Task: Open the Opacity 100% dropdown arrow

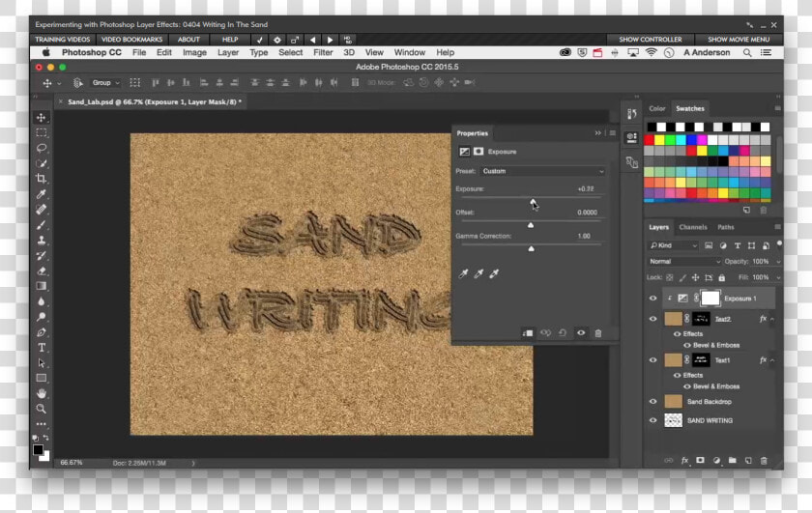Action: 778,262
